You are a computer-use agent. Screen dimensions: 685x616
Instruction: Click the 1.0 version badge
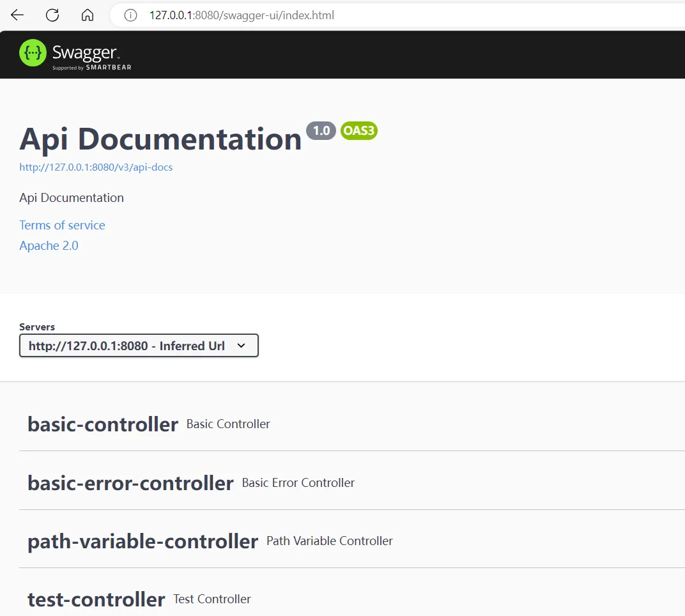(x=321, y=131)
